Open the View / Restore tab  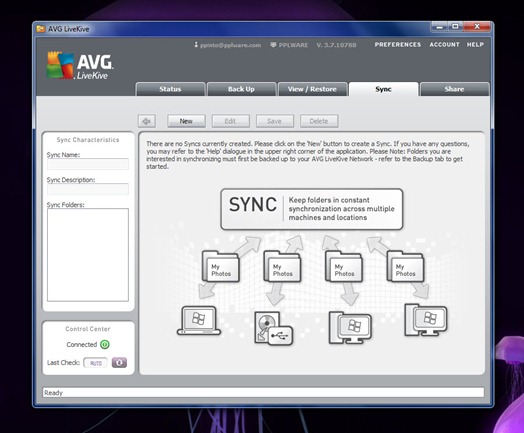pos(312,89)
